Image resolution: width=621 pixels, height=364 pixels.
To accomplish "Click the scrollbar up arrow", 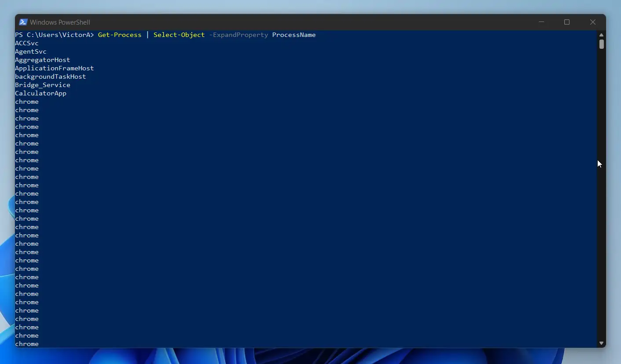I will pyautogui.click(x=601, y=35).
